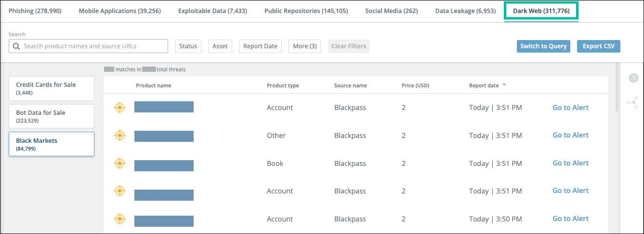The image size is (644, 234).
Task: Sort by Report date using the arrow
Action: point(504,85)
